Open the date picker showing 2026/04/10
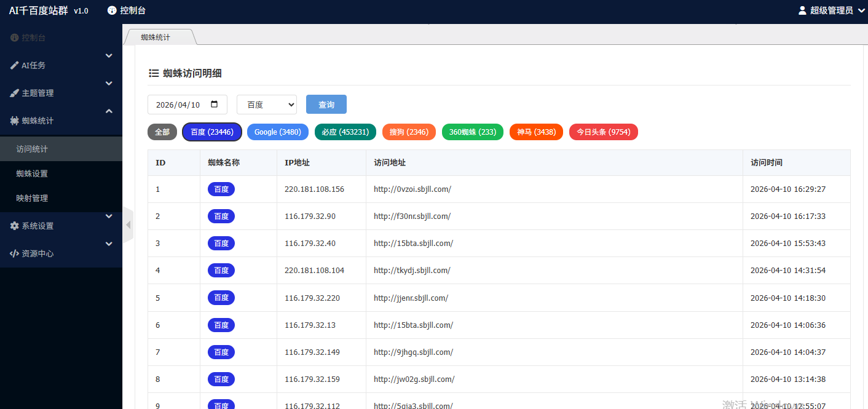The width and height of the screenshot is (868, 409). [187, 104]
